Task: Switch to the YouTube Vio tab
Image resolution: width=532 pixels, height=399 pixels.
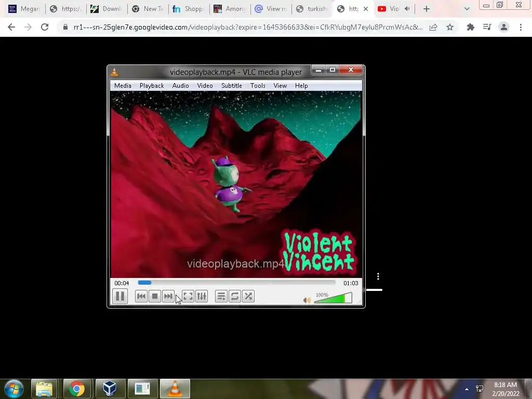Action: (x=390, y=9)
